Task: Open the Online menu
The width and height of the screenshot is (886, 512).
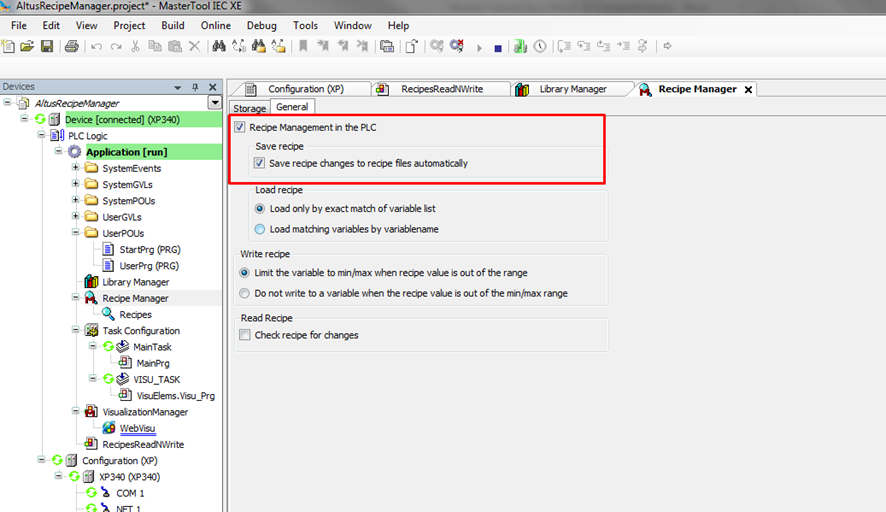Action: pyautogui.click(x=215, y=25)
